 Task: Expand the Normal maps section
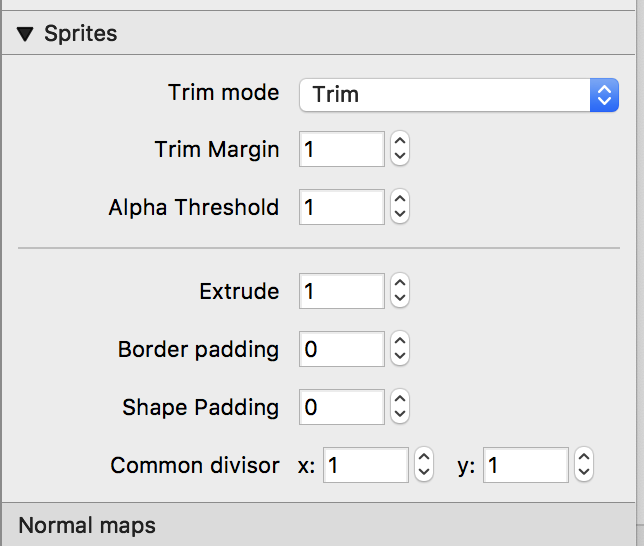coord(87,525)
